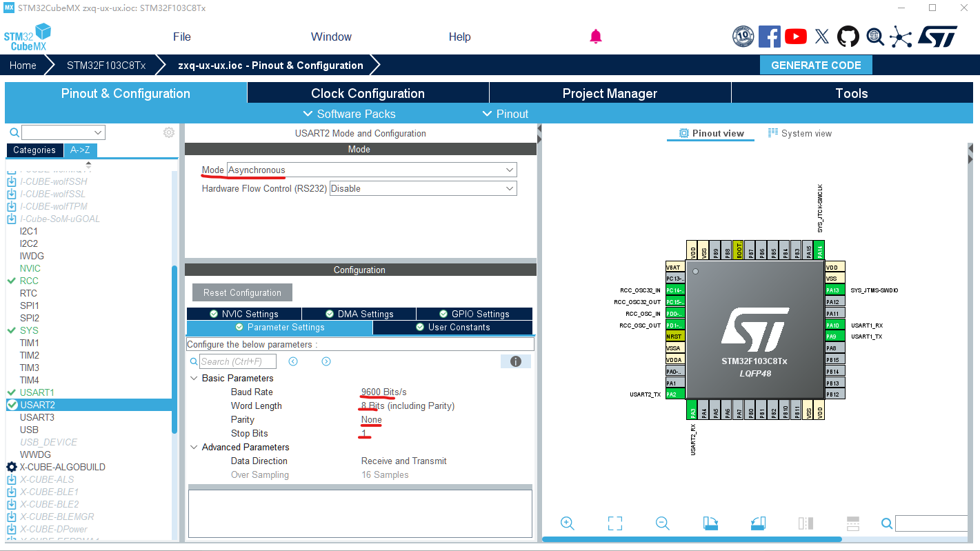
Task: Expand the Pinout dropdown menu
Action: tap(506, 114)
